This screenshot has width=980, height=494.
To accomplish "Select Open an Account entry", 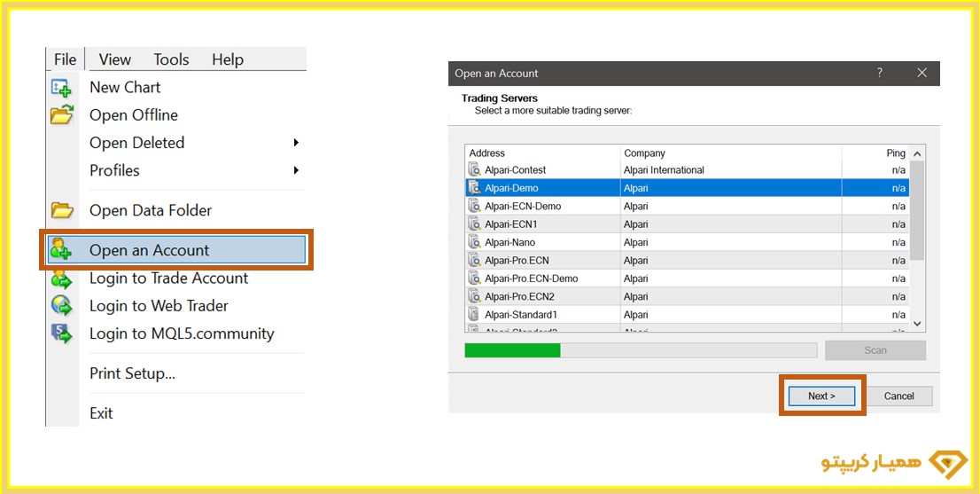I will coord(175,249).
